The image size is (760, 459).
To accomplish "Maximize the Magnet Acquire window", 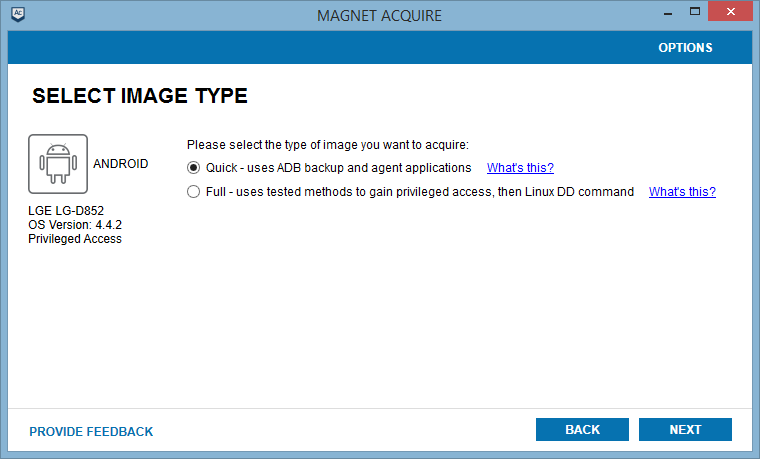I will coord(695,12).
